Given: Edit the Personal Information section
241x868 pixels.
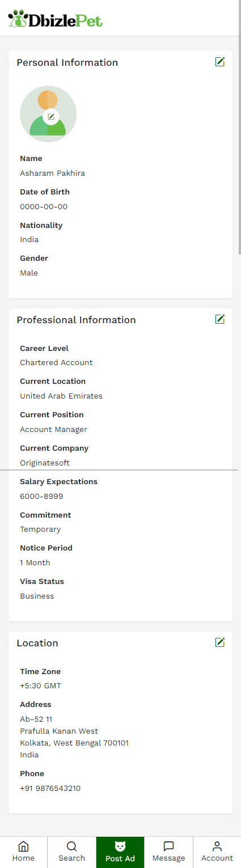Looking at the screenshot, I should coord(220,62).
